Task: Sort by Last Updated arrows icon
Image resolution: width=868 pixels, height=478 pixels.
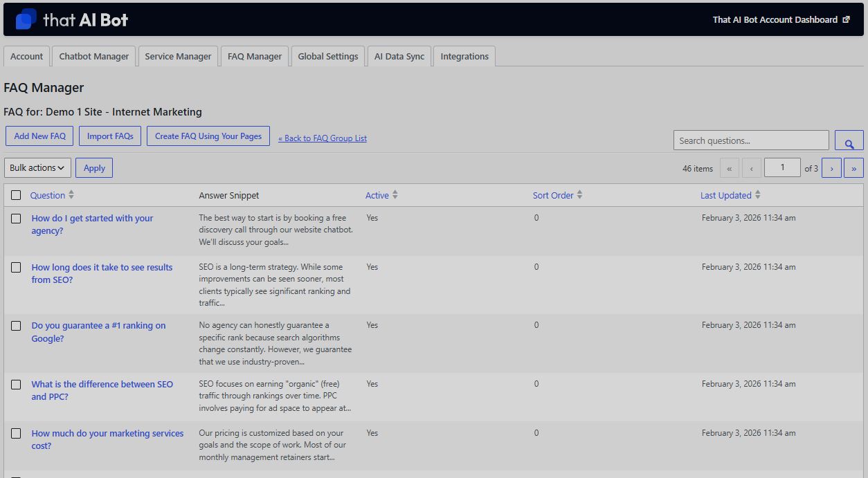Action: point(757,195)
